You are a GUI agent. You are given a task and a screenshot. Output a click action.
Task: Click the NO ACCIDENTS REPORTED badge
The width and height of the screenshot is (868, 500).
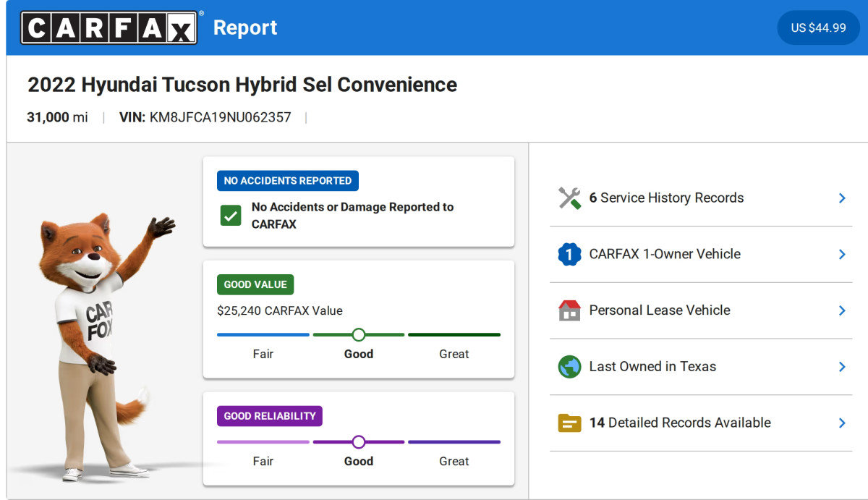point(288,181)
